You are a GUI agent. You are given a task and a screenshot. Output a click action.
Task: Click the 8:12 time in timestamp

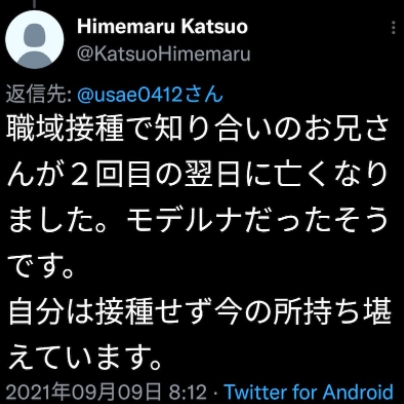tap(188, 392)
